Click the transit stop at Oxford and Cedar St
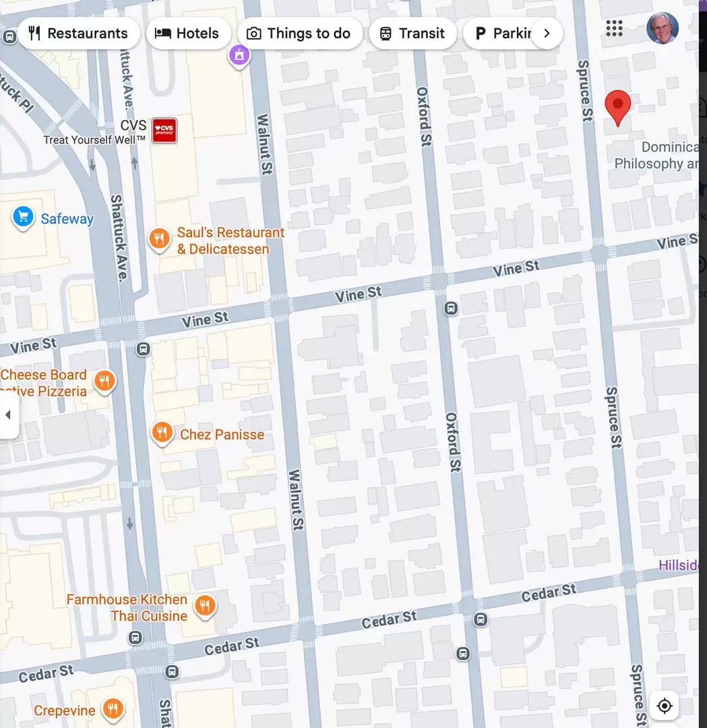 pos(481,619)
